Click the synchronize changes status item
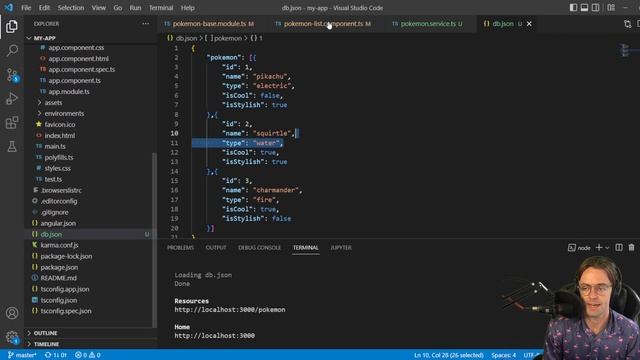This screenshot has height=360, width=640. (56, 355)
